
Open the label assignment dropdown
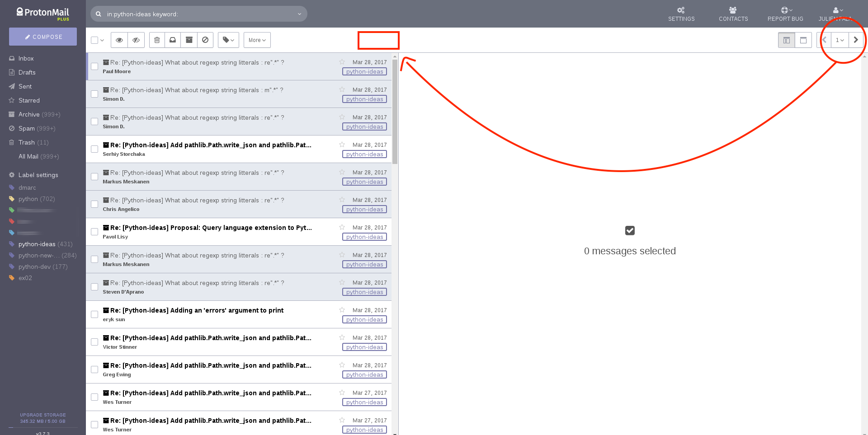(x=228, y=40)
